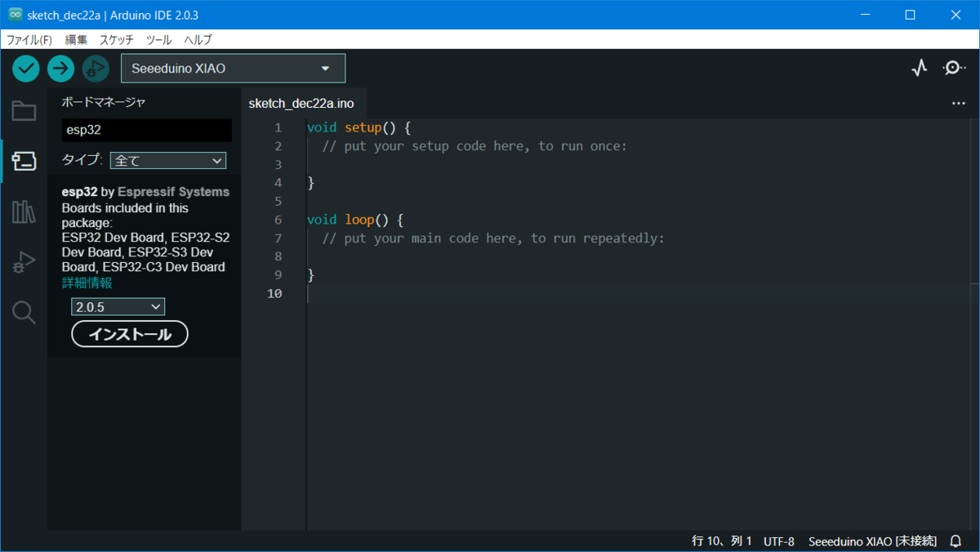Image resolution: width=980 pixels, height=552 pixels.
Task: Click the 詳細情報 link
Action: [x=87, y=283]
